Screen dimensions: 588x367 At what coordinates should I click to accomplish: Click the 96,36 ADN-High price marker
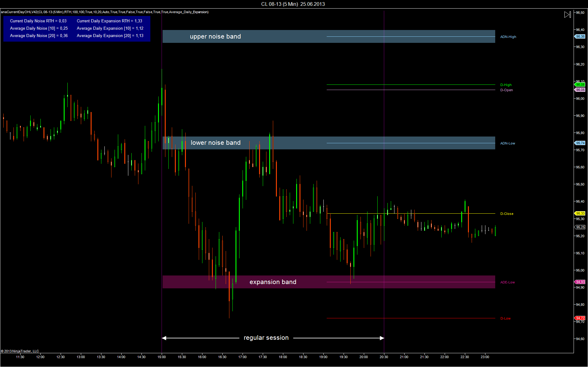(580, 36)
